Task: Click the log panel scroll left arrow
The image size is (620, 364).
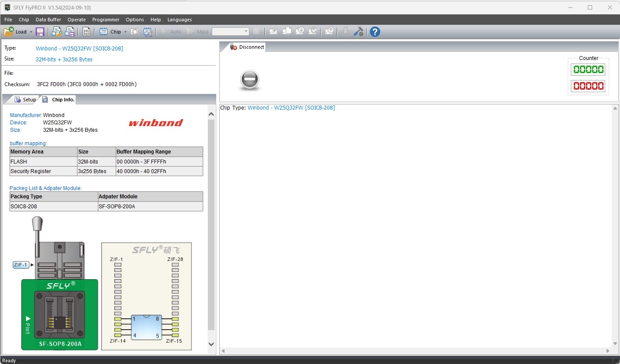Action: [224, 351]
